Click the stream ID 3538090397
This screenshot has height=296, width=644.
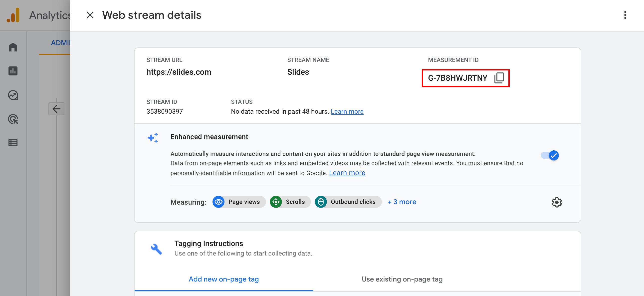point(165,111)
